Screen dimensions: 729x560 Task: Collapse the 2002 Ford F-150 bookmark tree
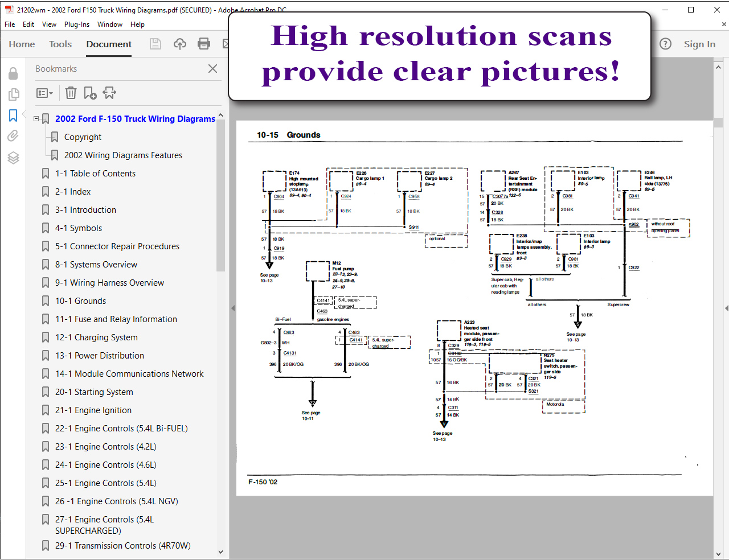[x=36, y=119]
